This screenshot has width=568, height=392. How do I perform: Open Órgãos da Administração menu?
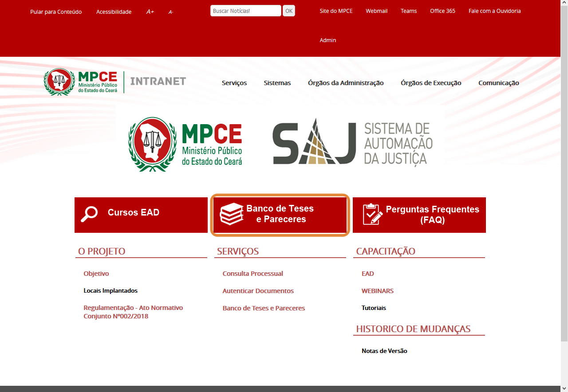346,83
